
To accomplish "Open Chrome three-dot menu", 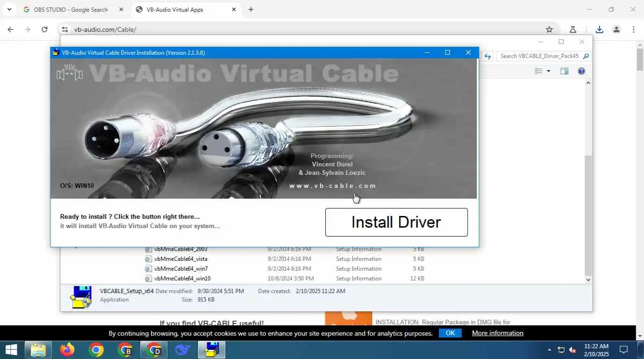I will click(633, 29).
